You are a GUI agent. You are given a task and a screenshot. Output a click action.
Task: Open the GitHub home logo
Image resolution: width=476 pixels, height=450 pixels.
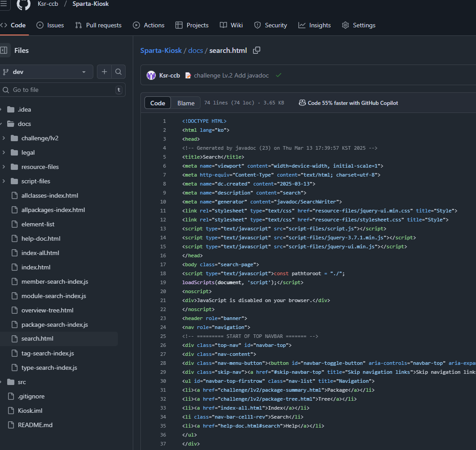coord(23,4)
